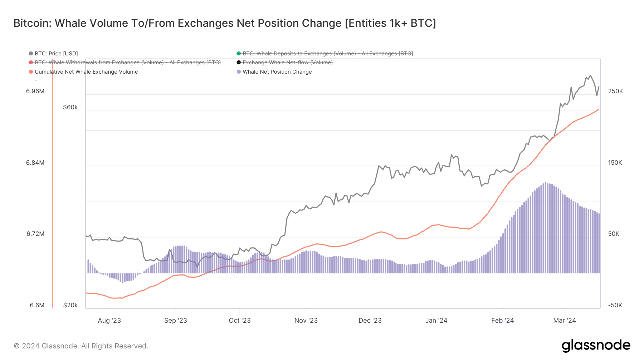Hide Cumulative Net Whale Exchange Volume series
The width and height of the screenshot is (644, 362).
coord(83,72)
